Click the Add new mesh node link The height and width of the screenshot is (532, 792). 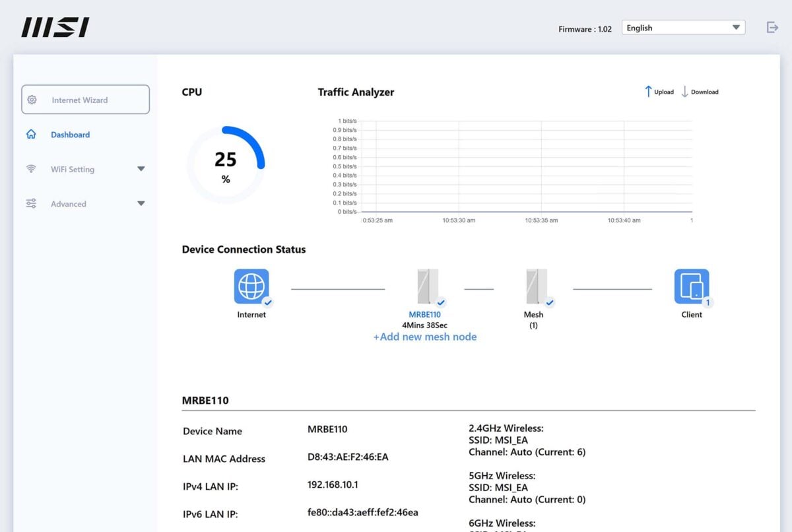click(426, 337)
